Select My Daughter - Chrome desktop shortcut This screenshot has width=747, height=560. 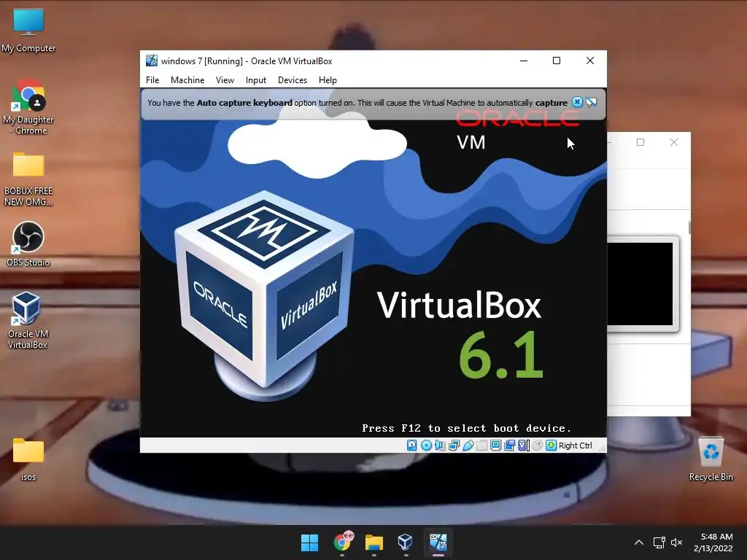pyautogui.click(x=28, y=107)
